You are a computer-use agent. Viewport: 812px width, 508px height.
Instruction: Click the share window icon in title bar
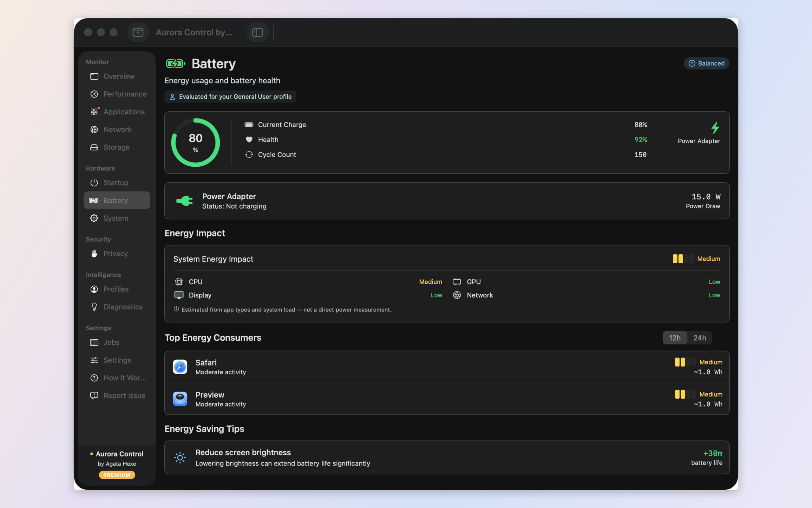138,33
